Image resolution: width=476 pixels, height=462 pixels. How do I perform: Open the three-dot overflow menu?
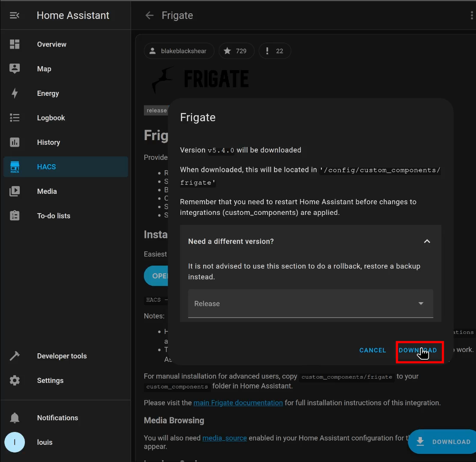coord(471,15)
